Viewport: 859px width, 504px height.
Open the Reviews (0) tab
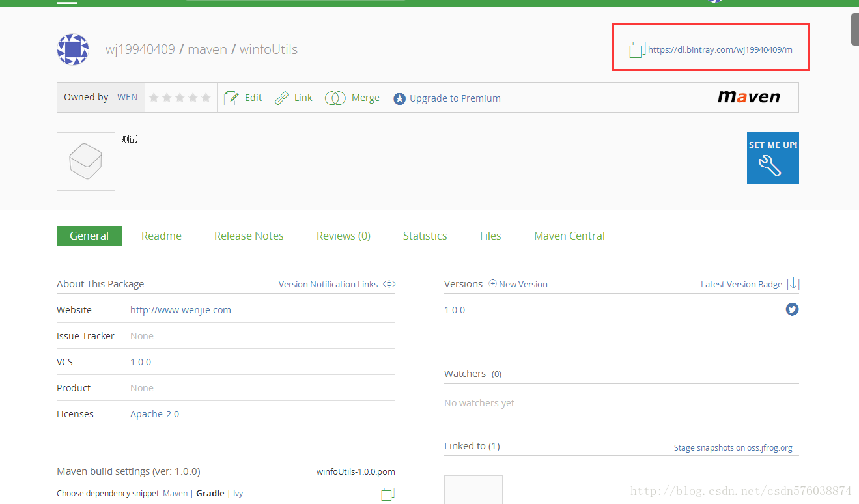(x=343, y=236)
